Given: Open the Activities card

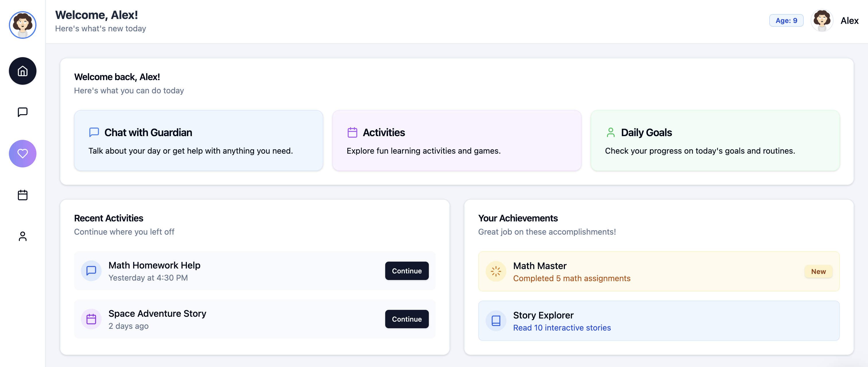Looking at the screenshot, I should pyautogui.click(x=457, y=140).
